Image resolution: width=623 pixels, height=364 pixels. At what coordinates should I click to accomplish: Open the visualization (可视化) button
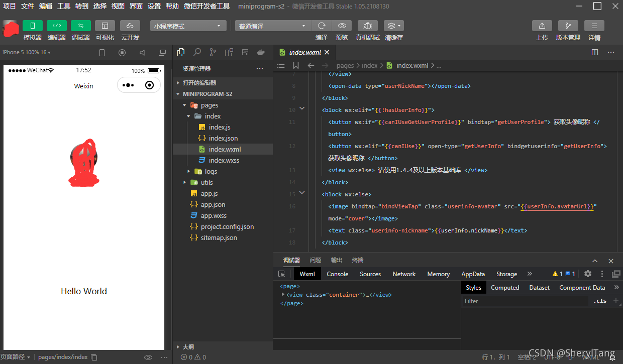coord(105,26)
